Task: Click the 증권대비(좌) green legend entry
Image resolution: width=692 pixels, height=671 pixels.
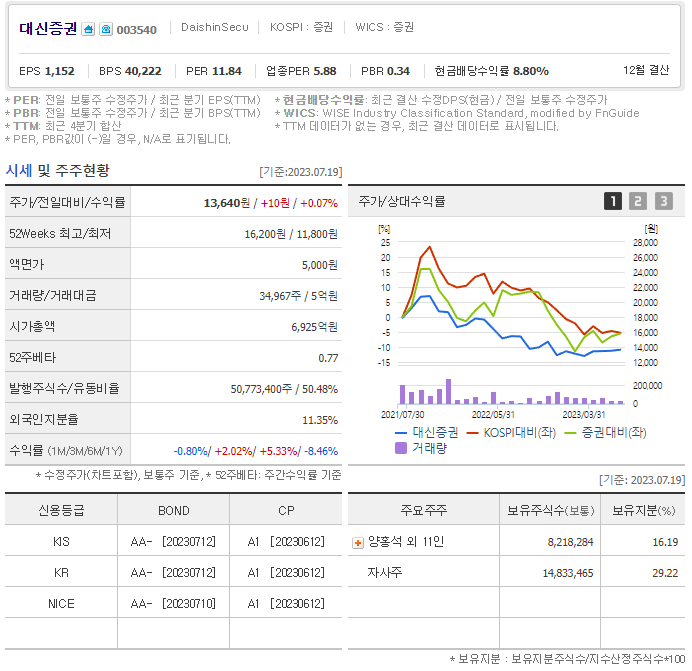Action: [606, 432]
